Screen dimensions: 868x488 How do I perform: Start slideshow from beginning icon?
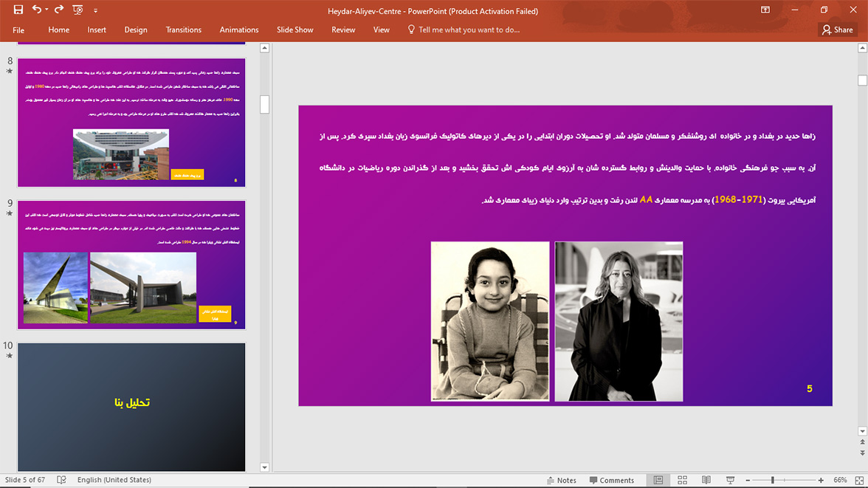[77, 10]
